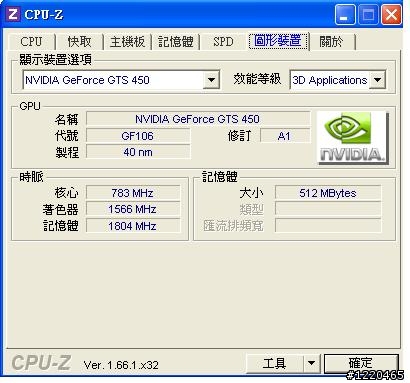The height and width of the screenshot is (383, 410).
Task: Click the 1566 MHz shader clock value
Action: click(x=133, y=209)
